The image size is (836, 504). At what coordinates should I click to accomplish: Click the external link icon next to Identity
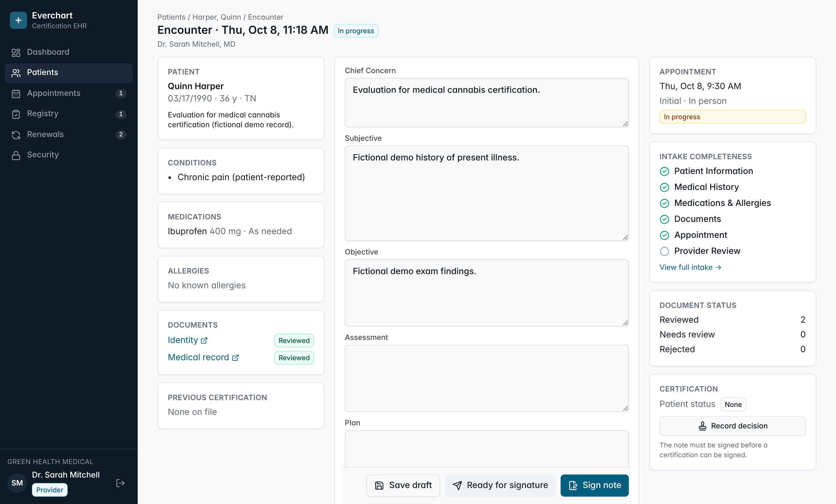[x=204, y=341]
